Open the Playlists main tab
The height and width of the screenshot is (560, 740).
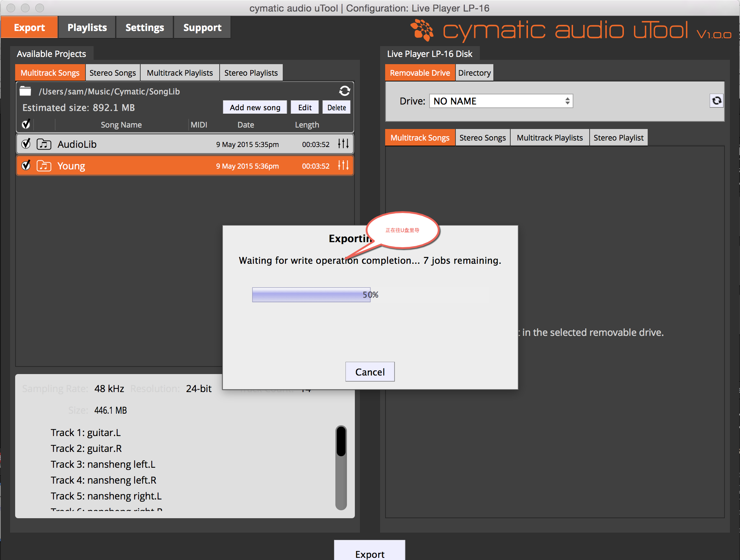pyautogui.click(x=87, y=27)
